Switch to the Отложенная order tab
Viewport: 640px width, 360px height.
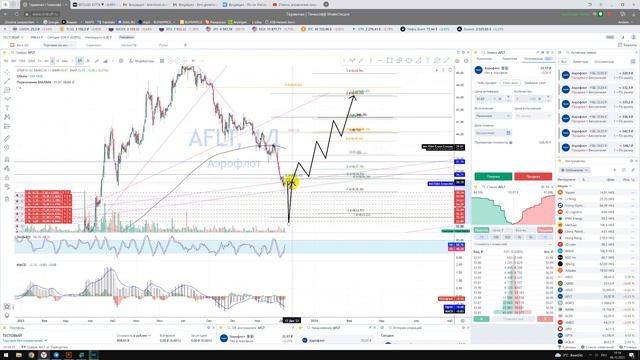click(538, 59)
